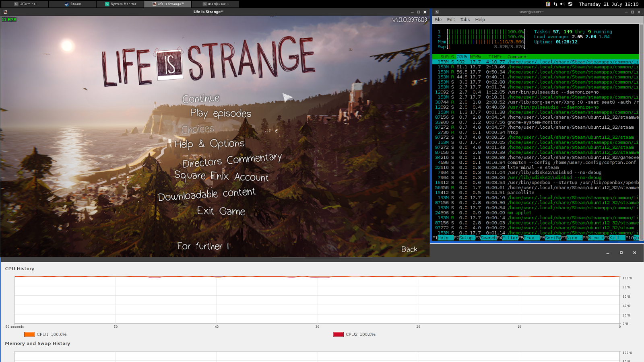The image size is (644, 362).
Task: Open the network connection tray icon
Action: point(555,4)
